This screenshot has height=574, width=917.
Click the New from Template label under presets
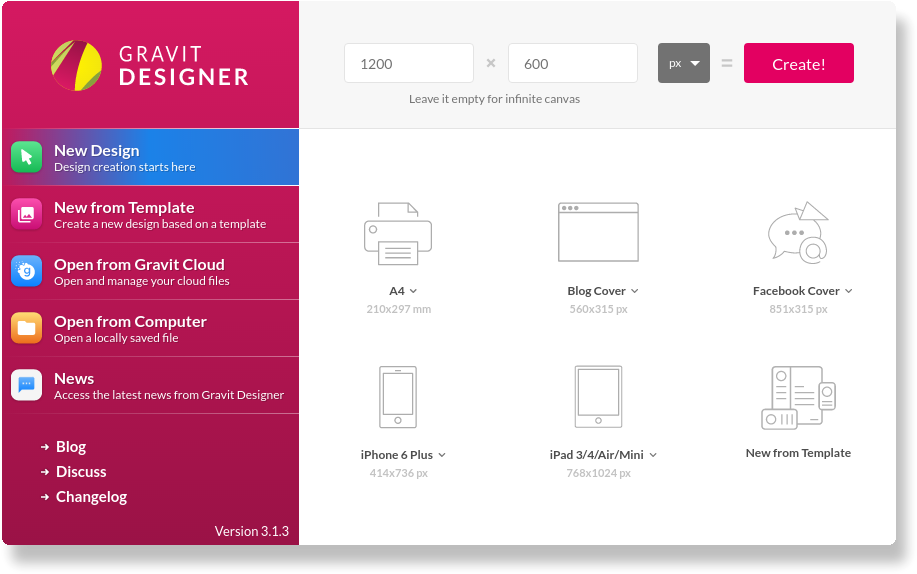pos(798,453)
